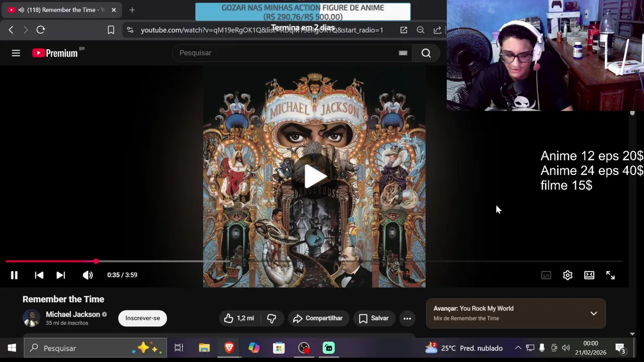Click the Compartilhar share button
The height and width of the screenshot is (362, 644).
318,318
